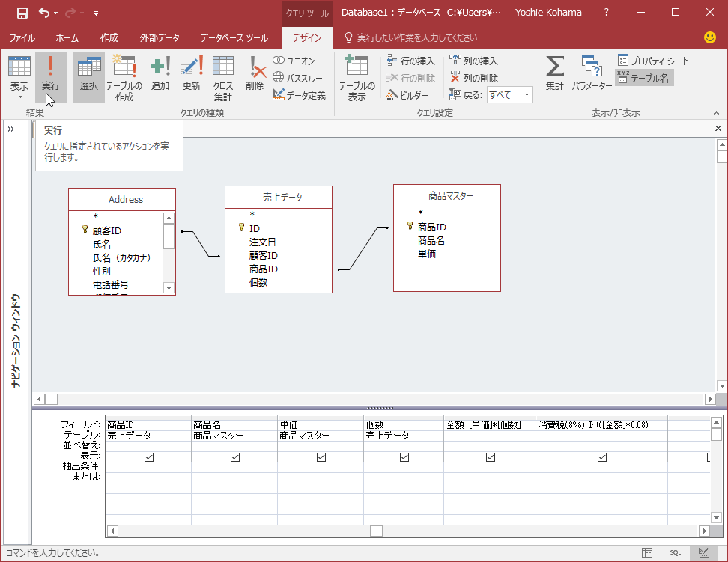728x562 pixels.
Task: Click down arrow in Address field list
Action: [169, 287]
